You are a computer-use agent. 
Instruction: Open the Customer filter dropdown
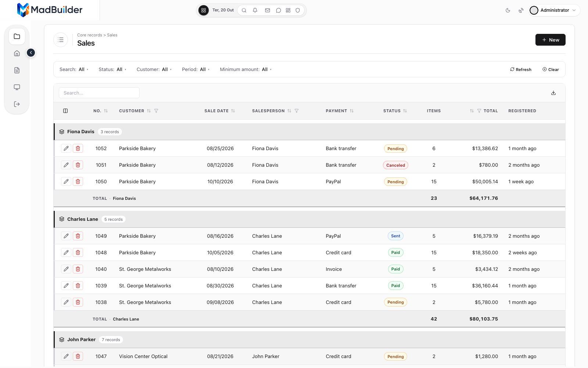pyautogui.click(x=154, y=69)
